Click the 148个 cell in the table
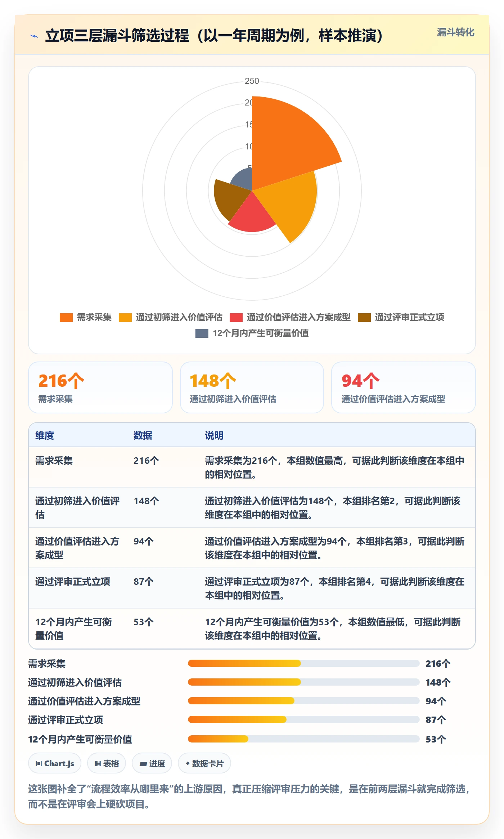The image size is (504, 839). click(146, 501)
